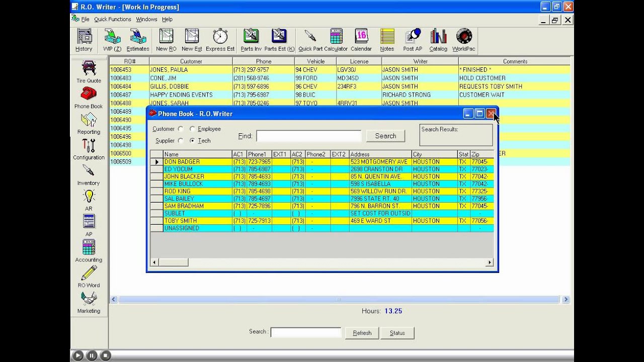Select the DON BADGER row
The image size is (644, 362).
tap(321, 162)
